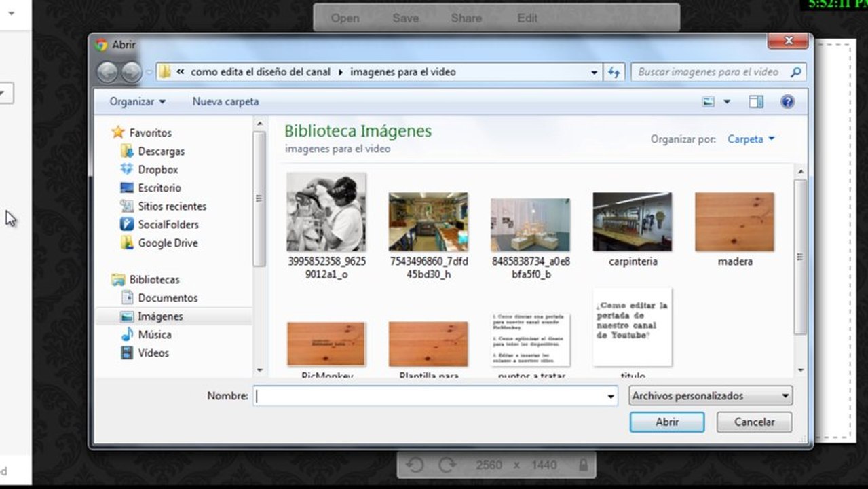This screenshot has height=489, width=868.
Task: Click breadcrumb arrow after 'como edita el diseño del canal'
Action: (x=340, y=72)
